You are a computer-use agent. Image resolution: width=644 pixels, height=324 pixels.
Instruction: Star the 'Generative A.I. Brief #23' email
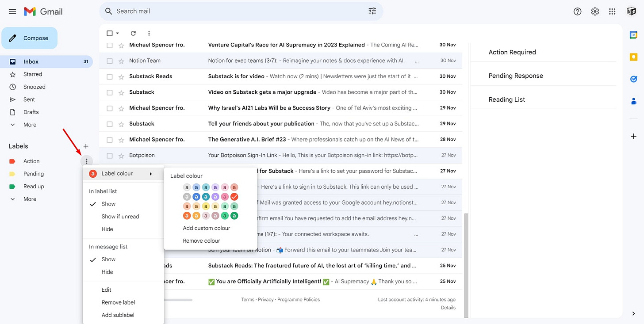[x=121, y=140]
